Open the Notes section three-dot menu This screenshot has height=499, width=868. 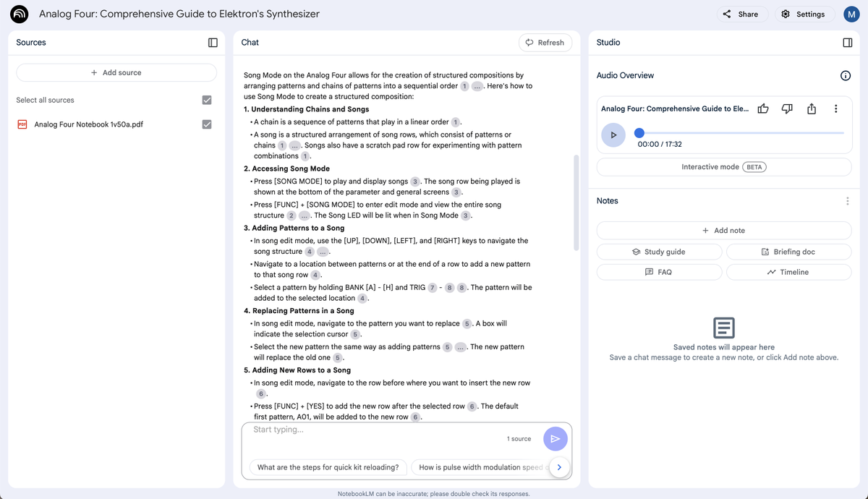[847, 201]
